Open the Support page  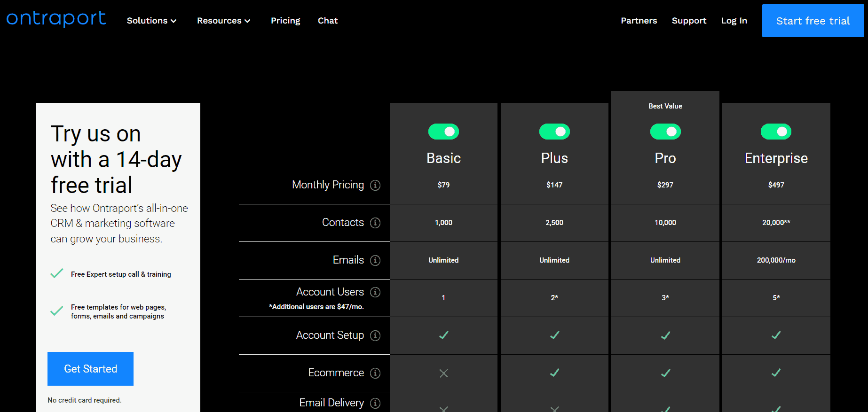point(689,21)
